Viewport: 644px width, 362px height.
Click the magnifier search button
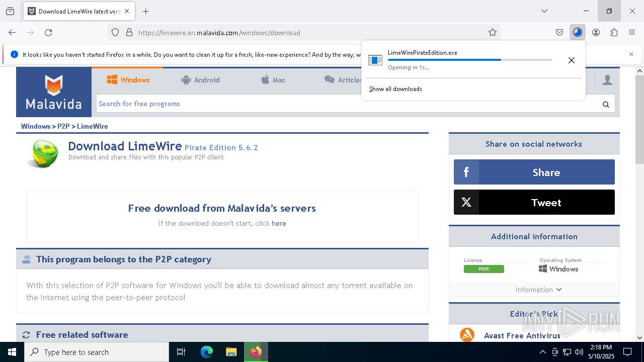pyautogui.click(x=606, y=104)
